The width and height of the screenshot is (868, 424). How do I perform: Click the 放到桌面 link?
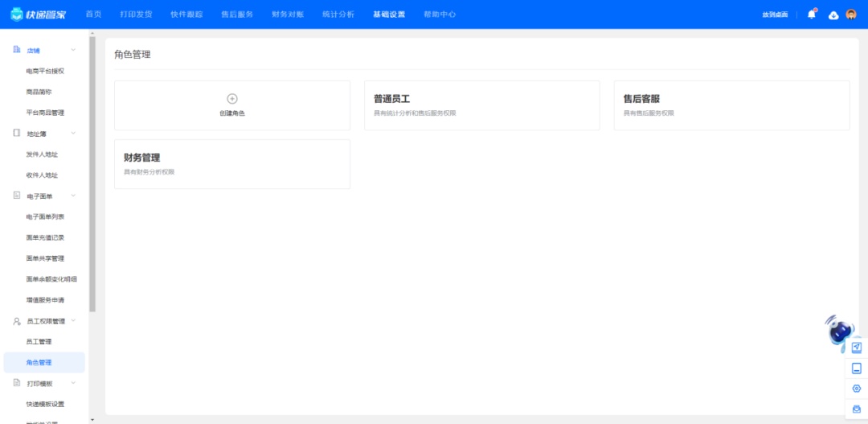point(775,14)
